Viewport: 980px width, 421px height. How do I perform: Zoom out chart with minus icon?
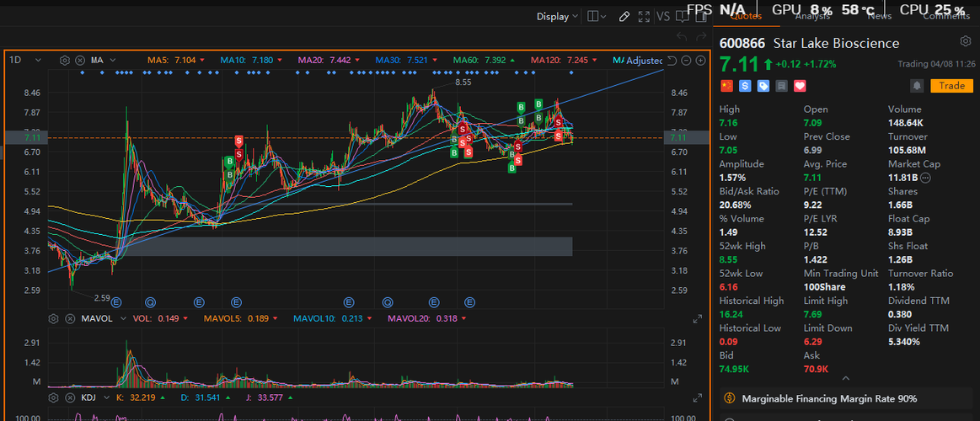(687, 60)
